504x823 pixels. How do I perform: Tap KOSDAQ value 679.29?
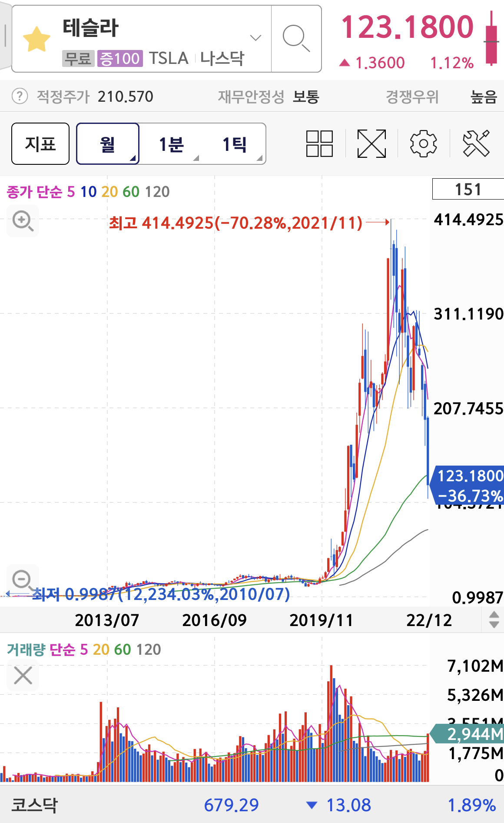point(231,805)
